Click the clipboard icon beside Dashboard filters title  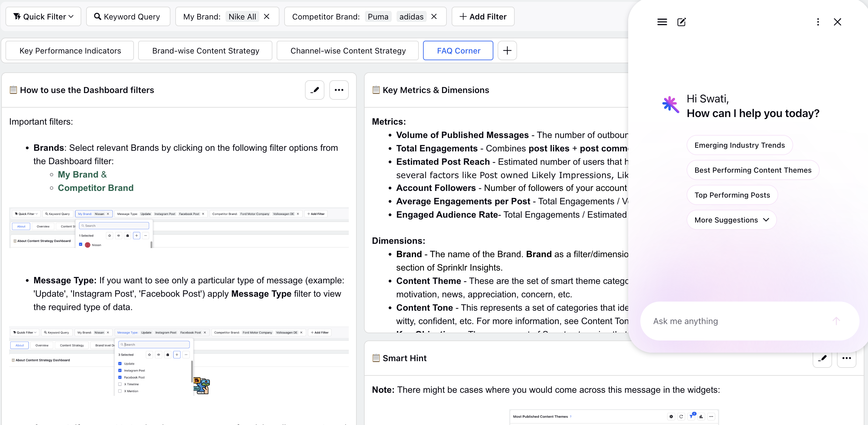click(13, 90)
